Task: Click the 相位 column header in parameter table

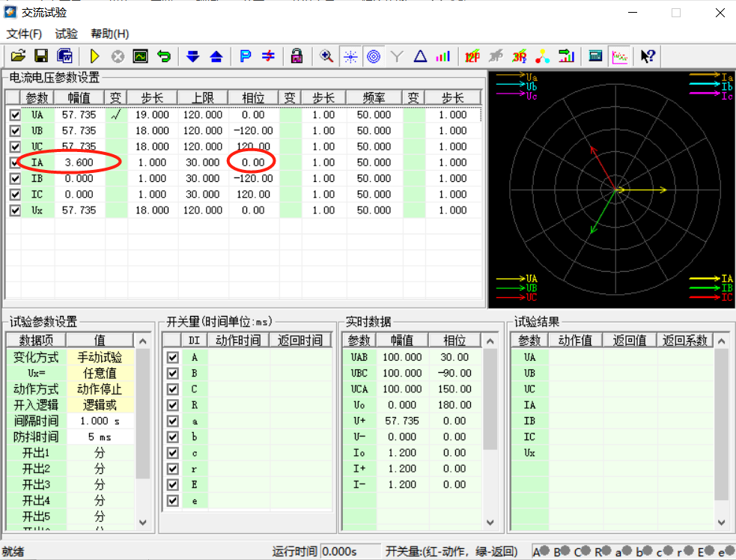Action: point(253,98)
